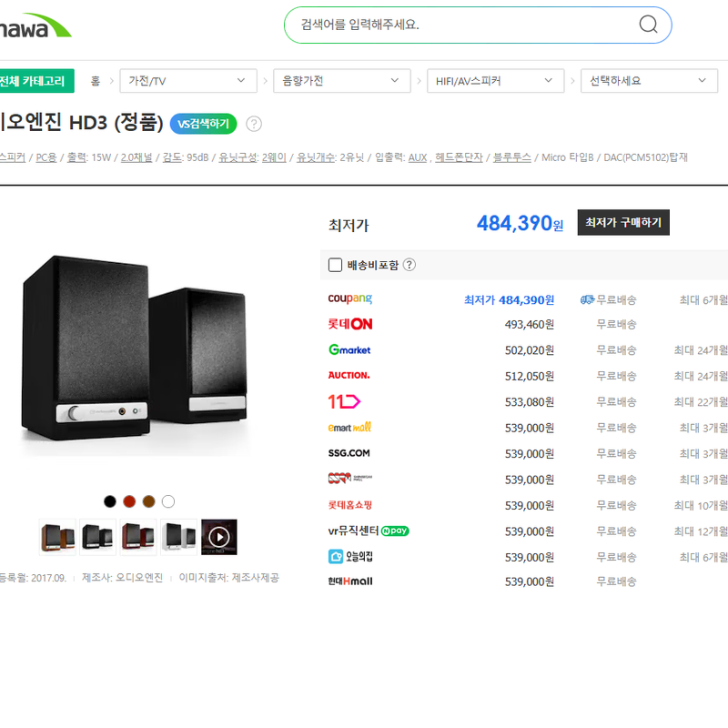Screen dimensions: 728x728
Task: Open the PC용 spec link
Action: pyautogui.click(x=46, y=157)
